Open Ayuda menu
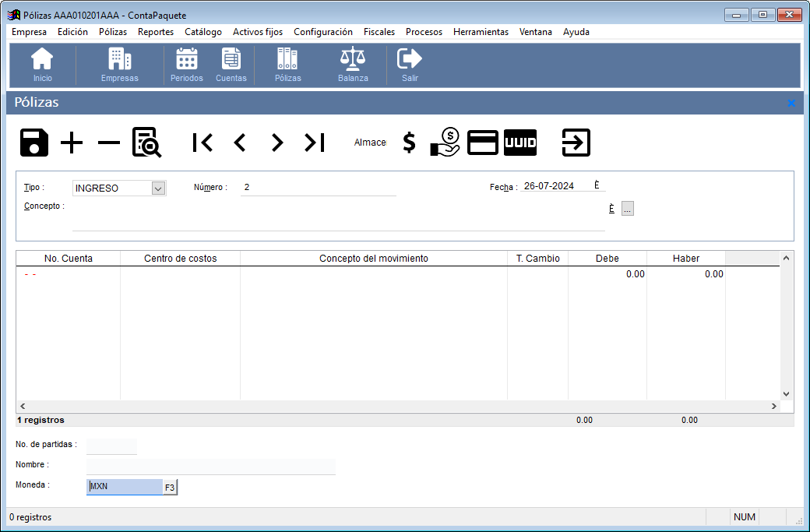Screen dimensions: 810x532 576,32
